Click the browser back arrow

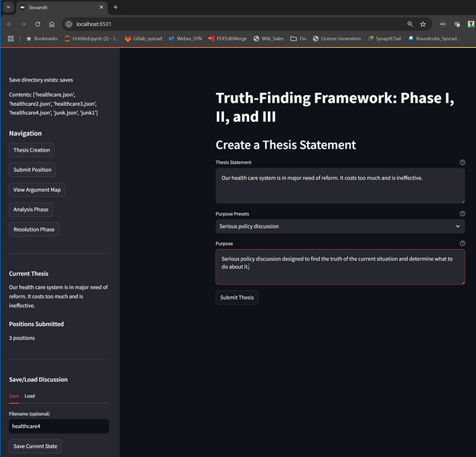click(9, 24)
